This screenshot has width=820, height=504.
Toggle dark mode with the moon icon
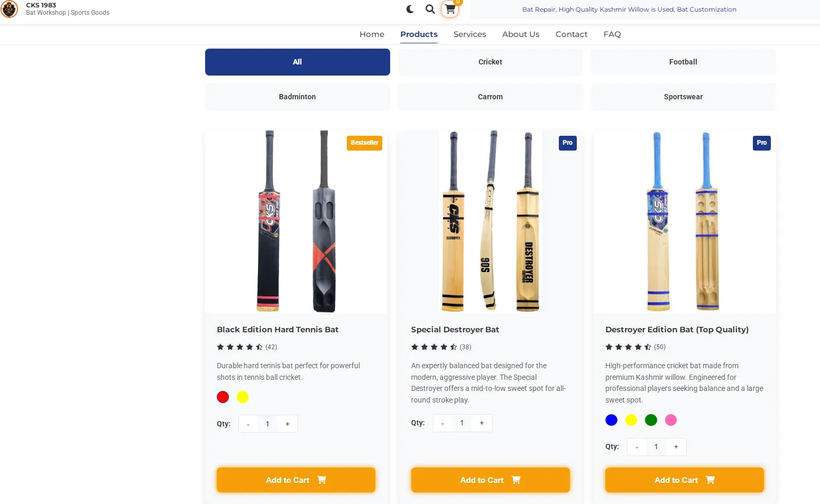coord(410,9)
